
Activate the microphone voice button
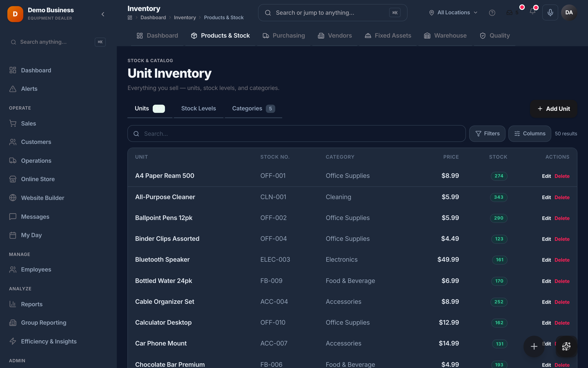tap(550, 12)
